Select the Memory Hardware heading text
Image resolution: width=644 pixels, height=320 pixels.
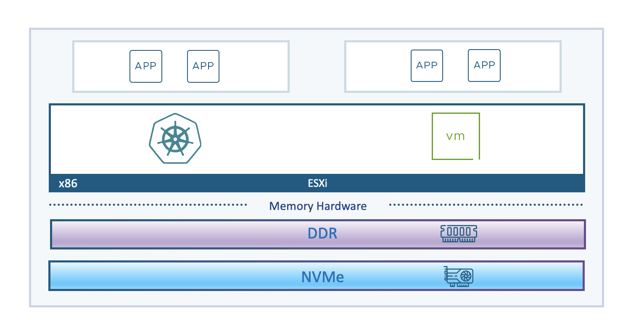318,206
